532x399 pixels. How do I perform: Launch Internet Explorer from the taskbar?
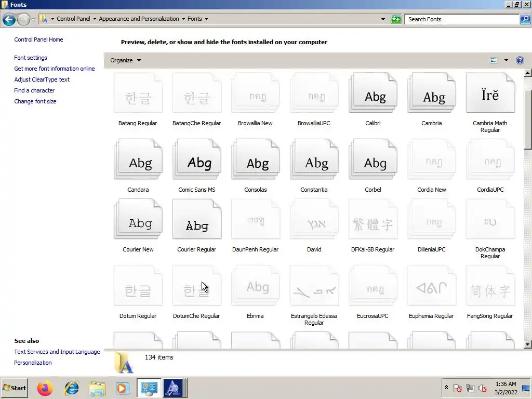pyautogui.click(x=72, y=388)
